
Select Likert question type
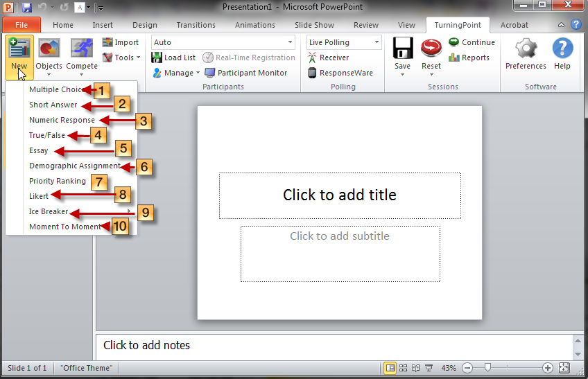tap(71, 196)
